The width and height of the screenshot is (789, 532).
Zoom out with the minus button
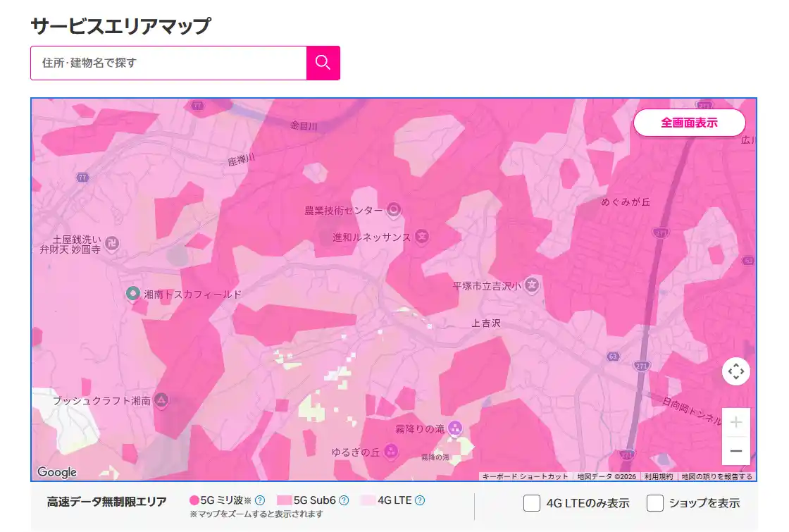[735, 450]
